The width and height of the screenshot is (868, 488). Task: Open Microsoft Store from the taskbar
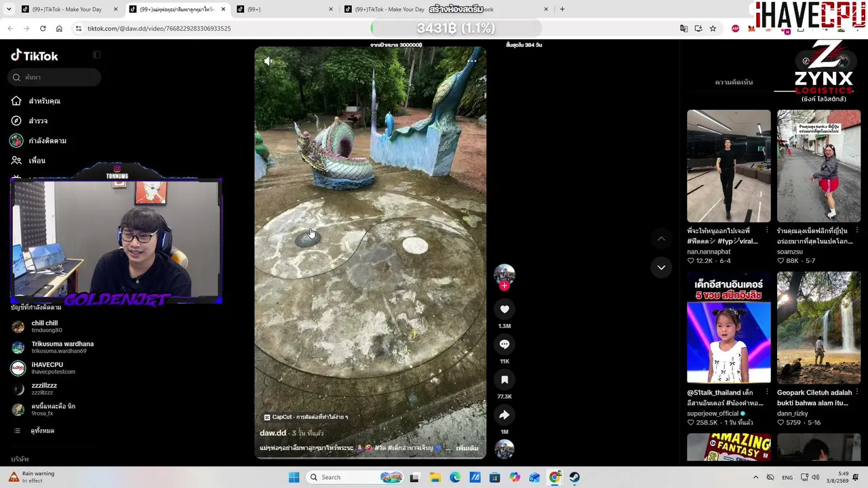(495, 477)
